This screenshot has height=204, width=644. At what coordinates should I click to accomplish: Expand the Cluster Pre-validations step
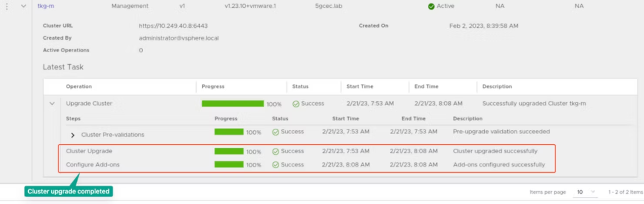point(73,135)
